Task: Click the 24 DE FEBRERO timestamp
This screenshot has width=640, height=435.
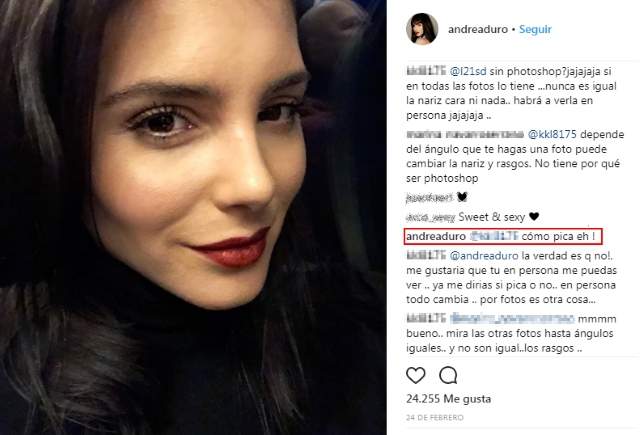Action: tap(435, 417)
